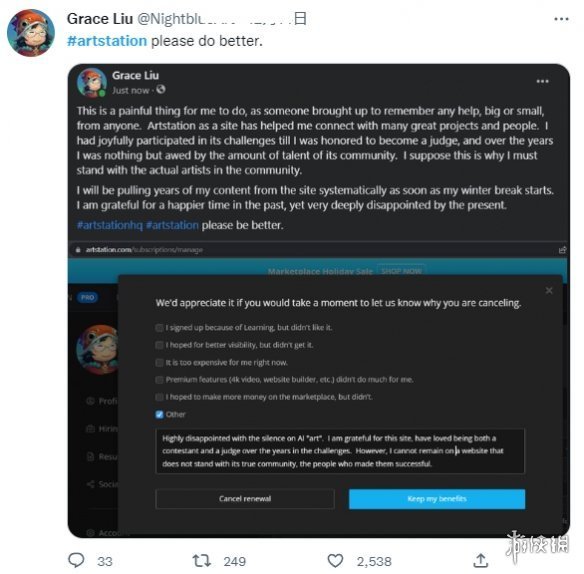
Task: Like the tweet with heart icon
Action: (335, 560)
